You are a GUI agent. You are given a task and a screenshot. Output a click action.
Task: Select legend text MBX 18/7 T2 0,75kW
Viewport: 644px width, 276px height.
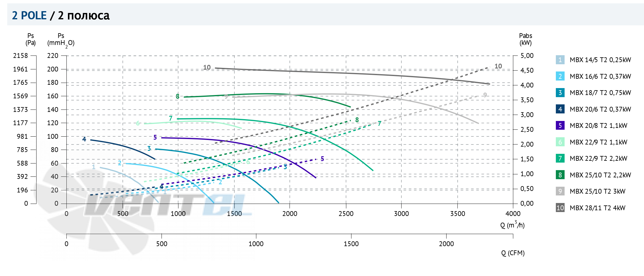click(600, 93)
